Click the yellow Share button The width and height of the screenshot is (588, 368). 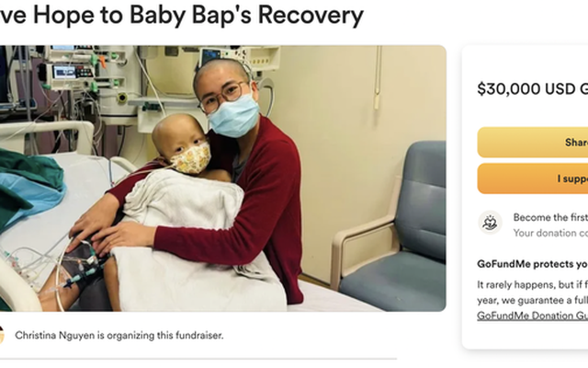[x=533, y=143]
